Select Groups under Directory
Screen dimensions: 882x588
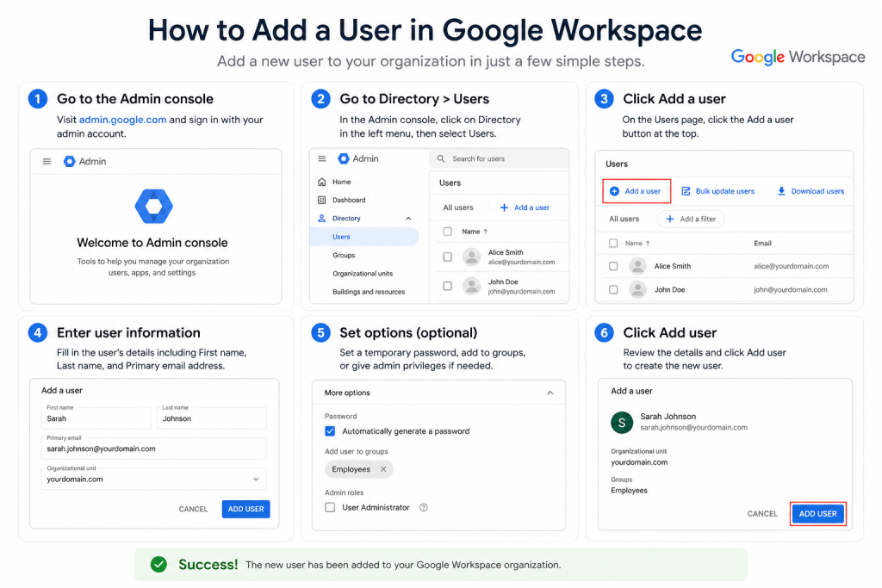click(x=344, y=255)
